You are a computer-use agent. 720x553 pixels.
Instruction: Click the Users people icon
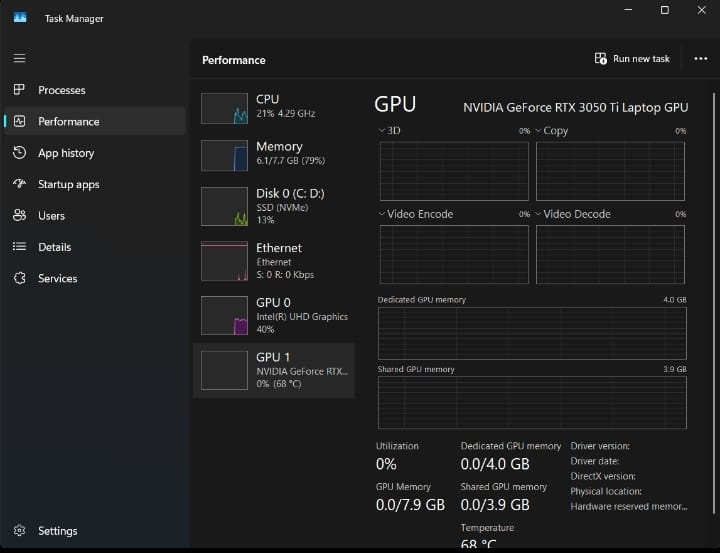[19, 215]
